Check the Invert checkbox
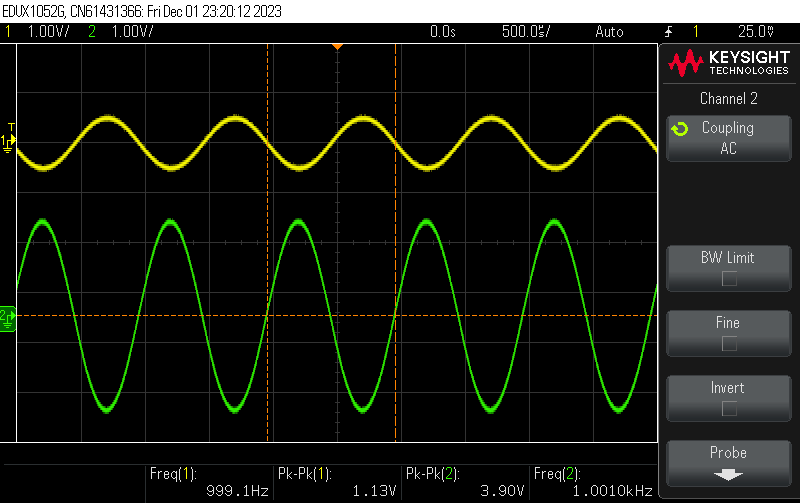This screenshot has height=503, width=800. click(729, 409)
